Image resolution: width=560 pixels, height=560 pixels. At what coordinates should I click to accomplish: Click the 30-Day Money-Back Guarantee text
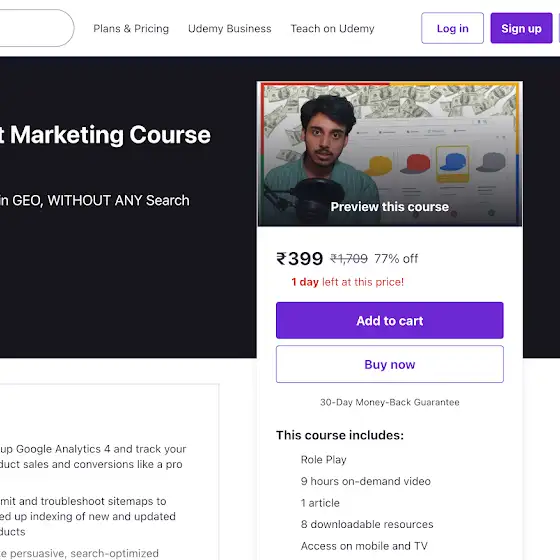[390, 402]
